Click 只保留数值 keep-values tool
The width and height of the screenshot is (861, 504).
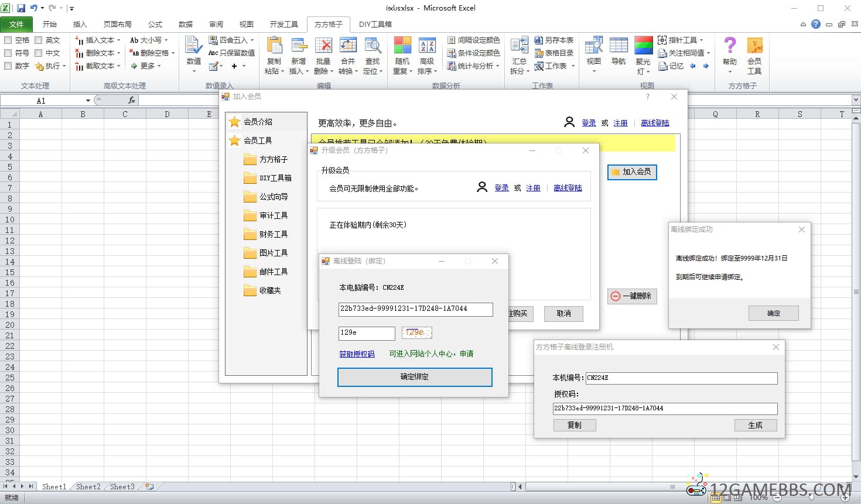click(x=231, y=53)
